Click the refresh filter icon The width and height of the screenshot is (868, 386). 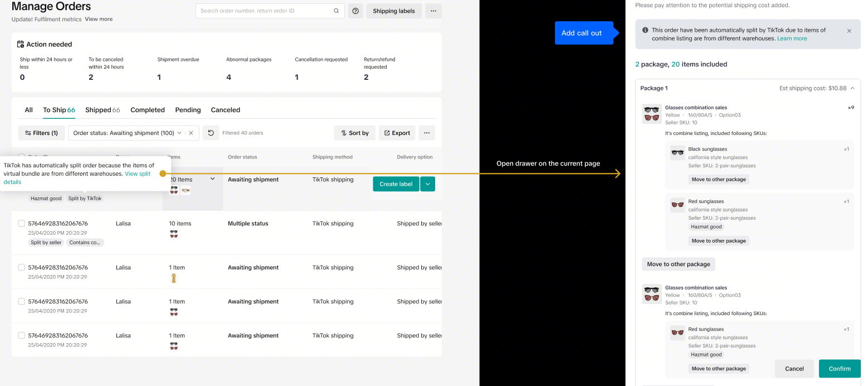[x=210, y=133]
